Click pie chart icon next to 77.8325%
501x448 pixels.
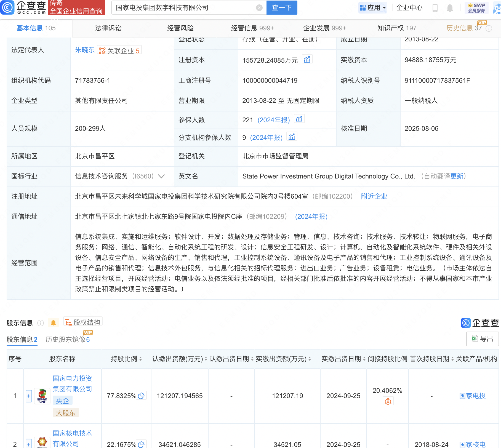[x=141, y=396]
